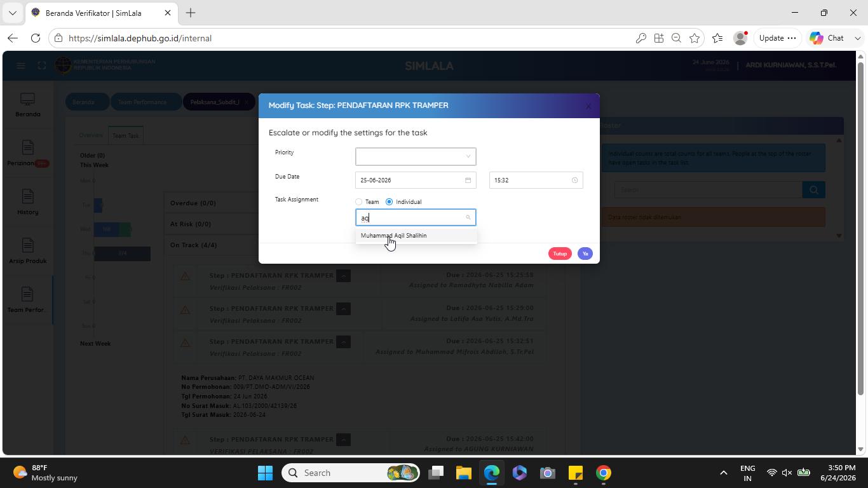The width and height of the screenshot is (868, 488).
Task: Open the hamburger menu in SimLala header
Action: pos(21,65)
